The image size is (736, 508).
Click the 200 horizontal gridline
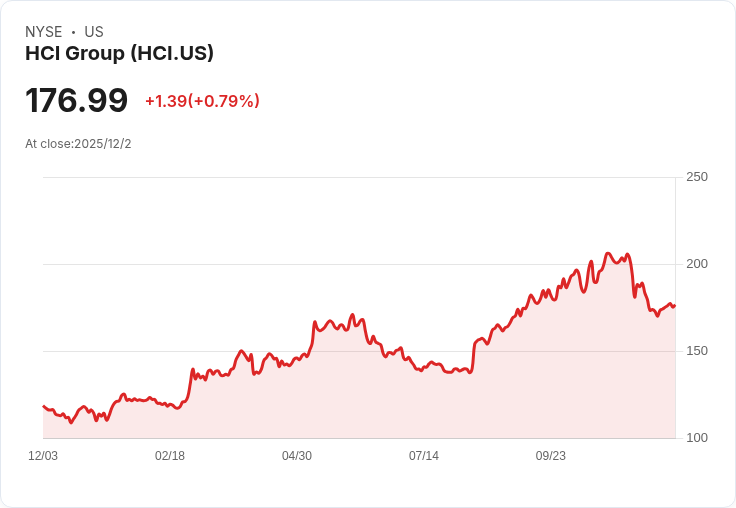[300, 265]
